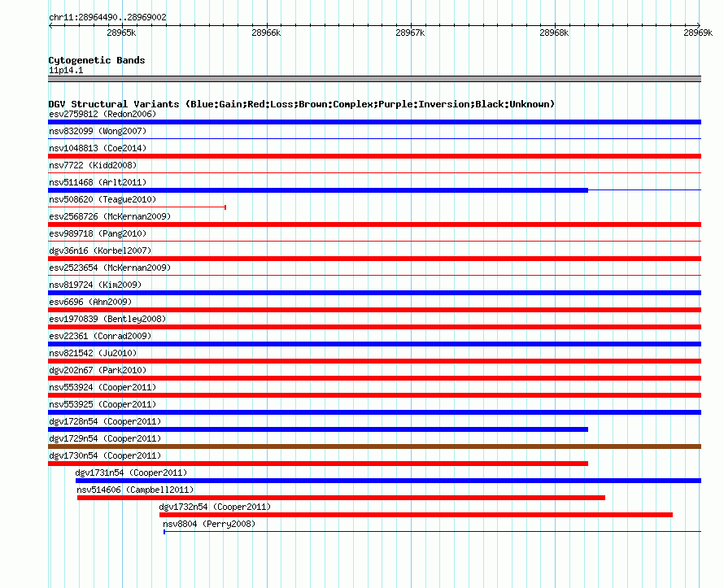This screenshot has width=724, height=588.
Task: Select the red bar under dgv1730n54
Action: pos(318,464)
